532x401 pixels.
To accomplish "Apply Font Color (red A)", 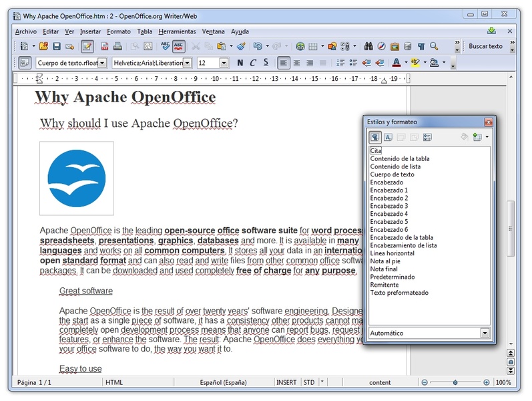I will pyautogui.click(x=396, y=63).
